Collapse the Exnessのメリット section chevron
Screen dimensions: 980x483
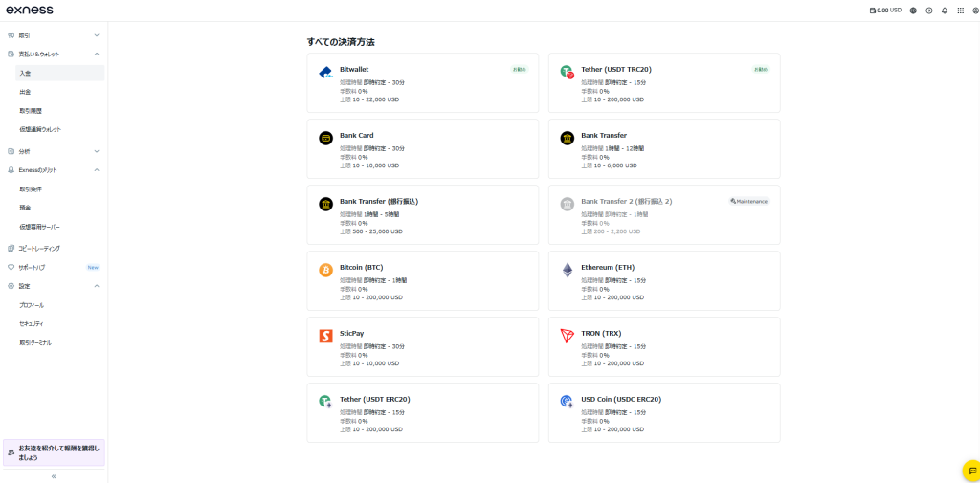click(97, 170)
